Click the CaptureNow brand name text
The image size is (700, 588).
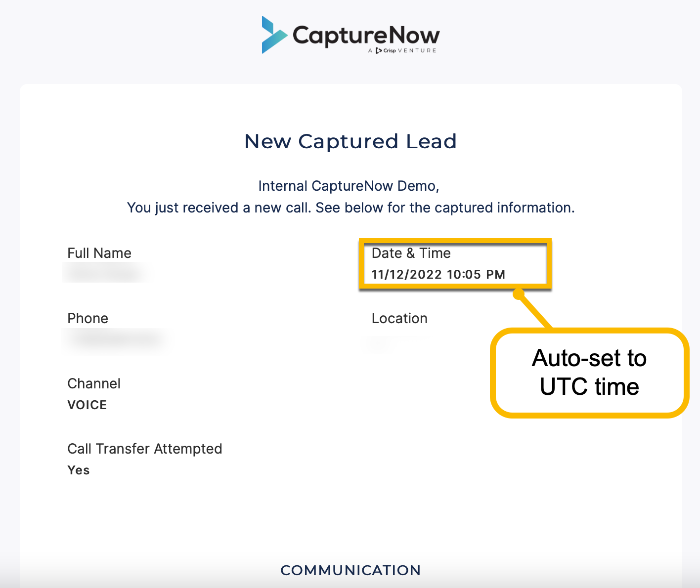(366, 36)
